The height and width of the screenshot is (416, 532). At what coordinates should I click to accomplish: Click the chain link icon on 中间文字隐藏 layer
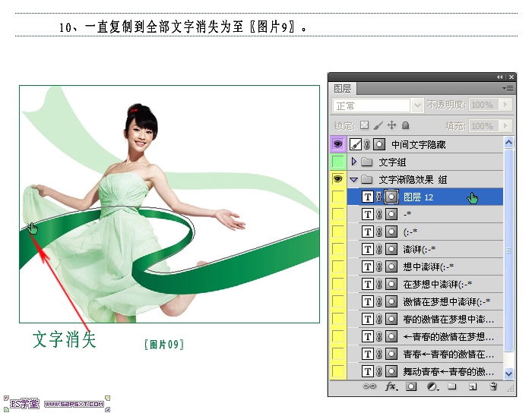click(367, 144)
